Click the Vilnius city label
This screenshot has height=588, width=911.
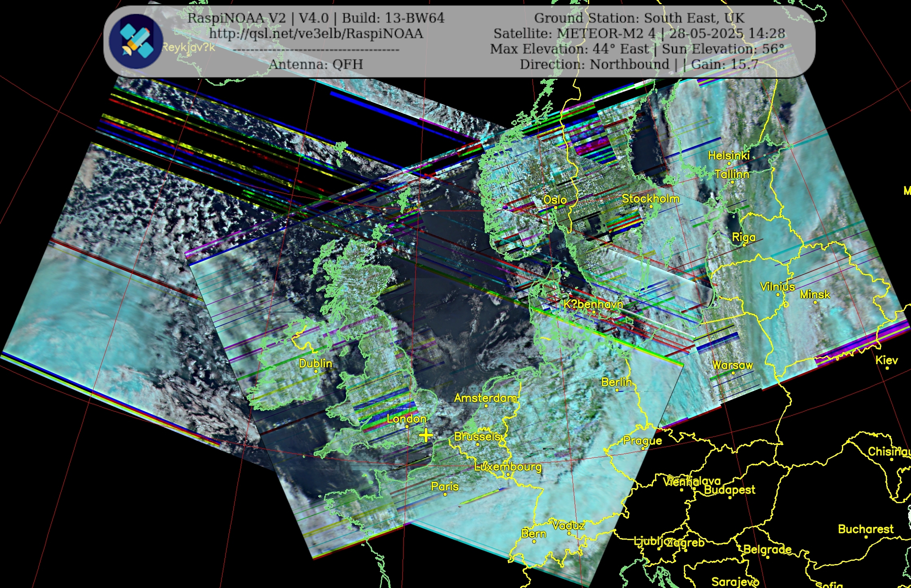(x=777, y=287)
